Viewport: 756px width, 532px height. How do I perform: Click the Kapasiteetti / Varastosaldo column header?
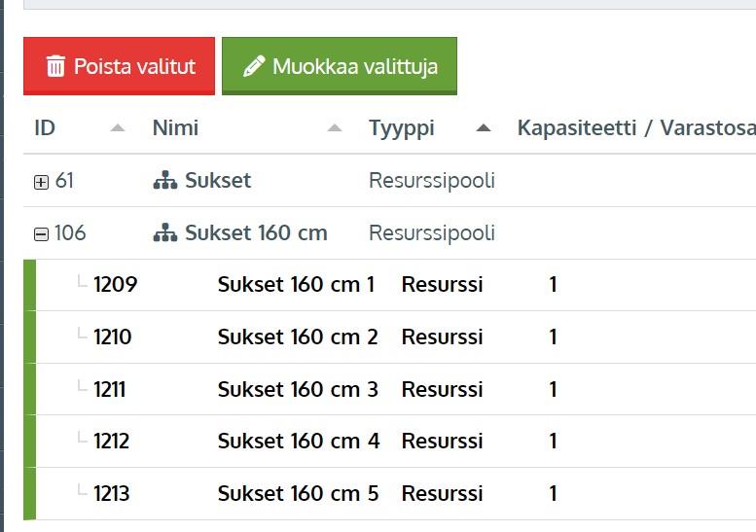click(x=636, y=128)
